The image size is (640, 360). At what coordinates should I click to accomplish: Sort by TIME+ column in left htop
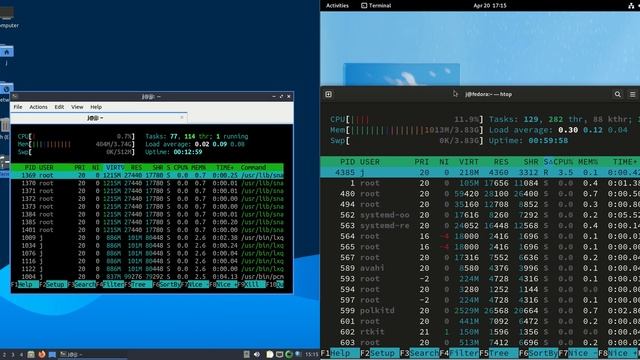coord(225,167)
